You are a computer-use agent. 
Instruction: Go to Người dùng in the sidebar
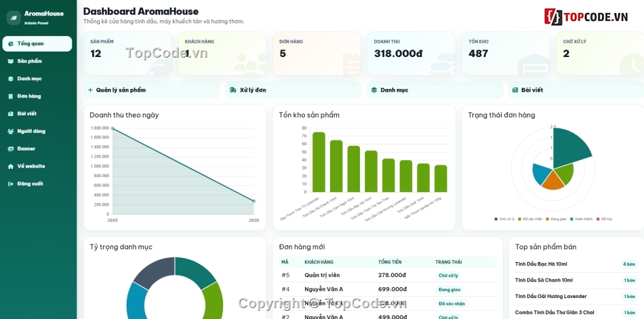click(37, 131)
